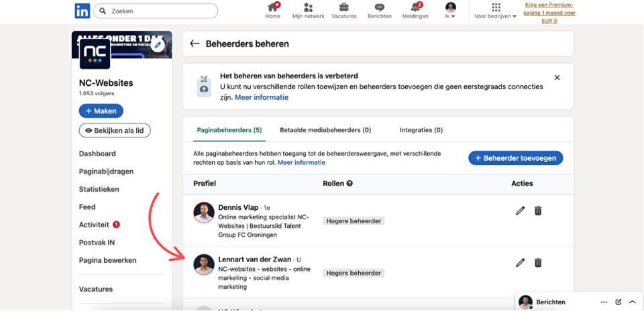Image resolution: width=644 pixels, height=311 pixels.
Task: Edit Dennis Vlap's role with pencil icon
Action: click(520, 210)
